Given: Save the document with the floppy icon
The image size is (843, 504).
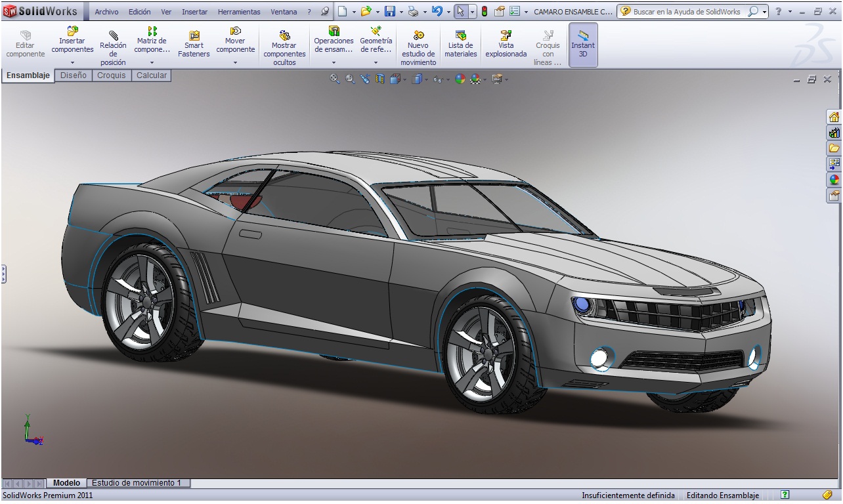Looking at the screenshot, I should click(x=389, y=11).
